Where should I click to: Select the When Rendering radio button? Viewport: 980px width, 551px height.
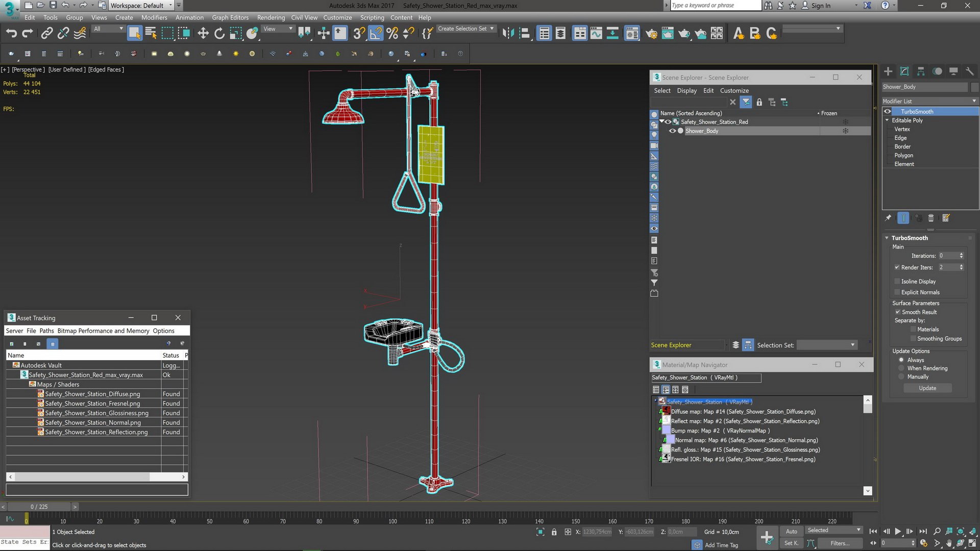point(901,368)
